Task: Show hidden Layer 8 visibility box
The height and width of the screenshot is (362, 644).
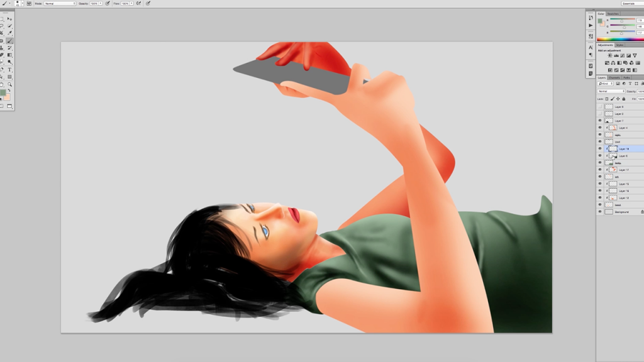Action: click(x=599, y=107)
